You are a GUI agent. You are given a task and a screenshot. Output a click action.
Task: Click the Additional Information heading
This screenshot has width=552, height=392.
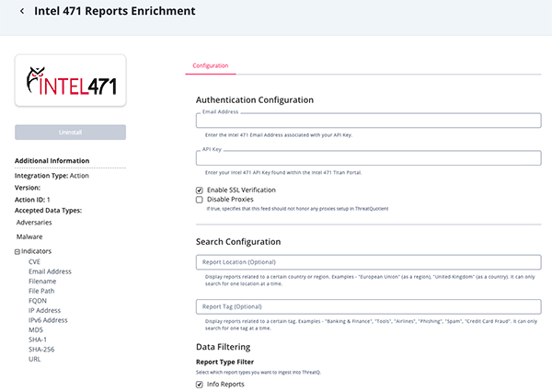[52, 161]
